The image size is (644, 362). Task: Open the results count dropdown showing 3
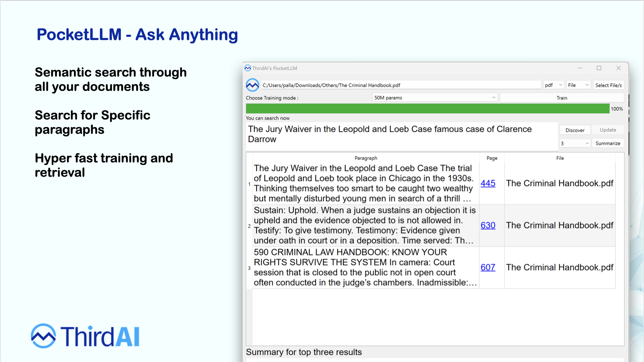(x=574, y=143)
